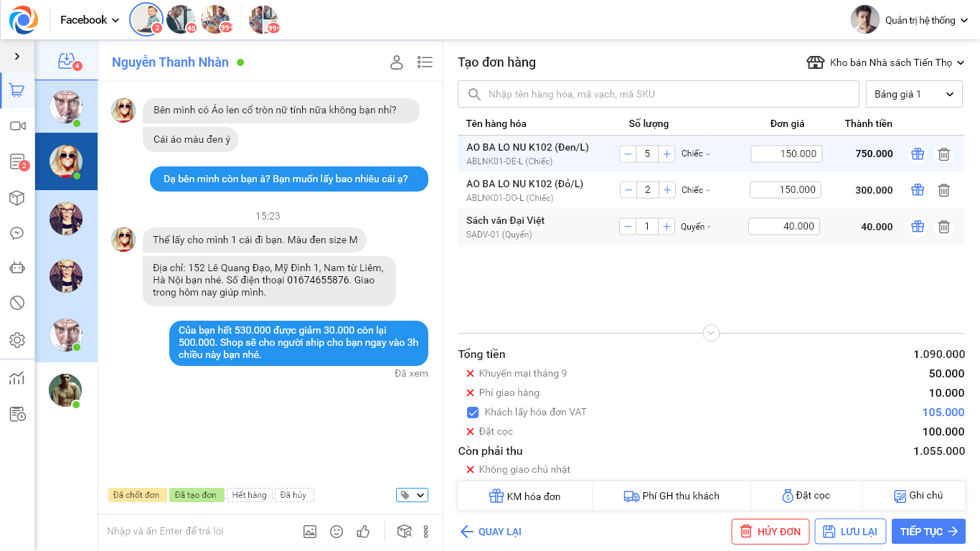
Task: Change unit Chiếc for AO BA LO Đỏ/L
Action: pos(695,190)
